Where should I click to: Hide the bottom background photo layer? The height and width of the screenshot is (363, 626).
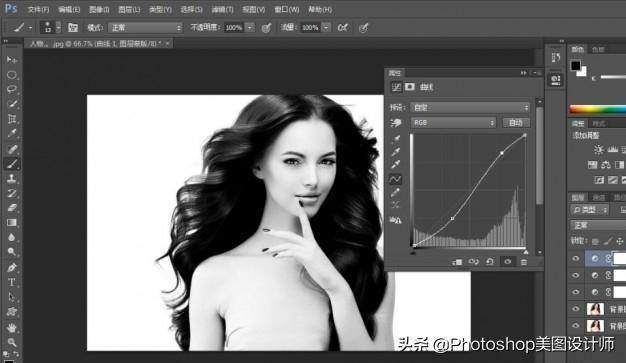coord(575,325)
